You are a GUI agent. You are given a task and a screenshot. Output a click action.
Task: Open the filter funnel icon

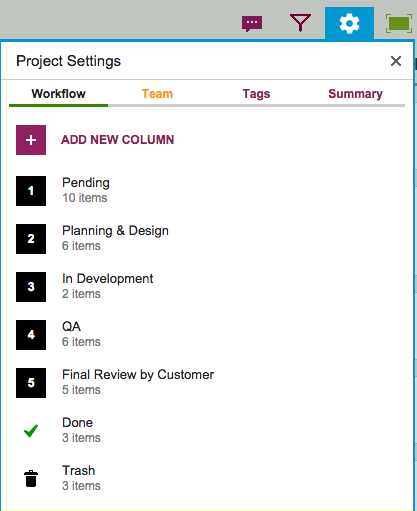click(300, 23)
